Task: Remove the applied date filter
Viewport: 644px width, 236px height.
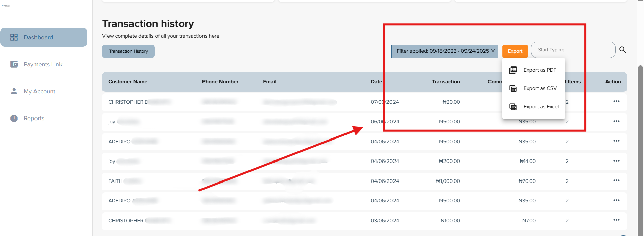Action: [493, 51]
